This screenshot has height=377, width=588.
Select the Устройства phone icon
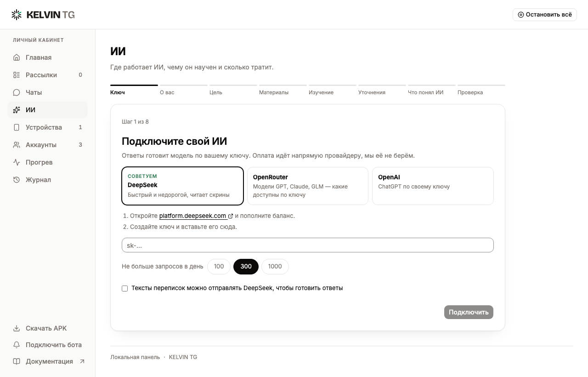17,127
